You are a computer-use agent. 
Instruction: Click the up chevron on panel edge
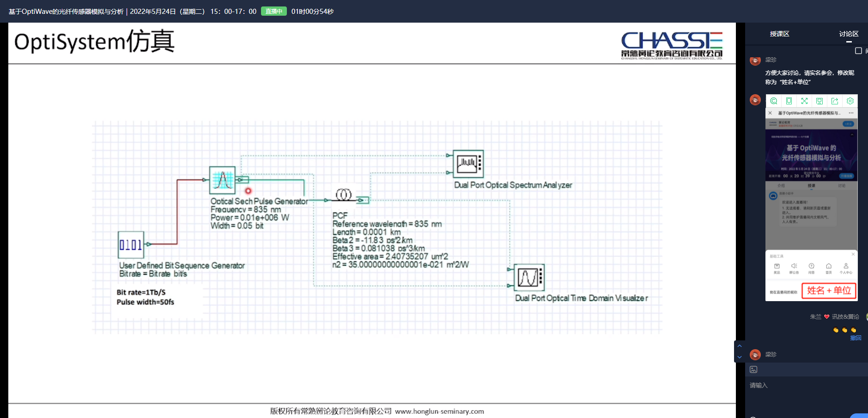(x=740, y=346)
